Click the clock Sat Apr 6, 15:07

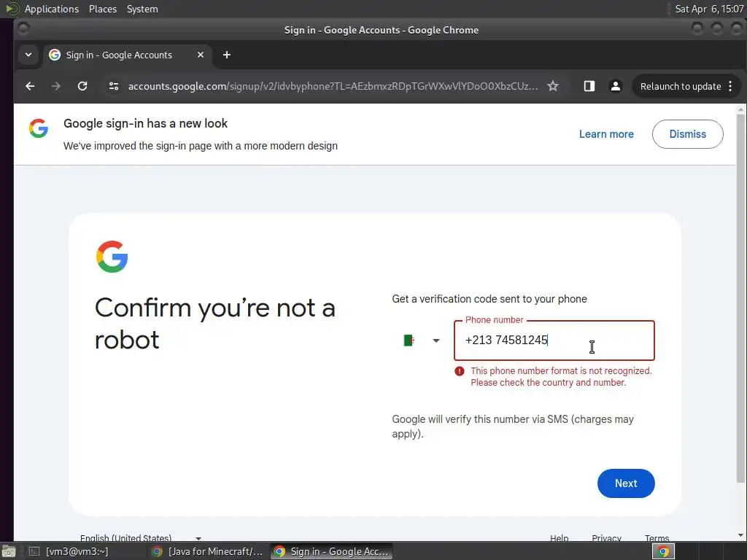coord(709,9)
